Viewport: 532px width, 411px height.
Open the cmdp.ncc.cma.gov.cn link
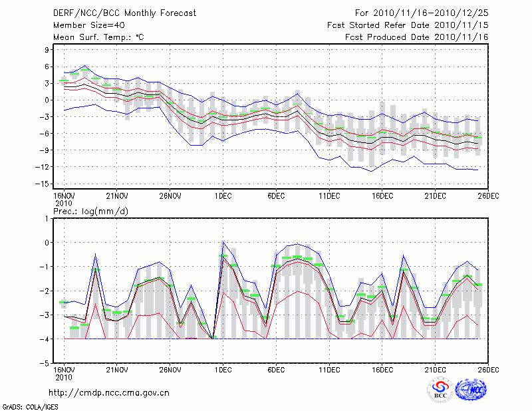[109, 392]
